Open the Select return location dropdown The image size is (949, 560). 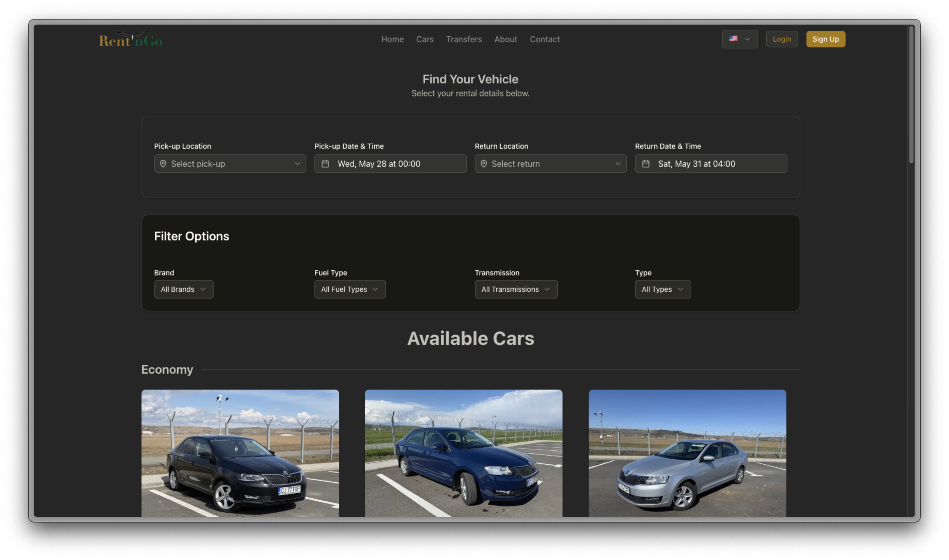click(x=551, y=164)
